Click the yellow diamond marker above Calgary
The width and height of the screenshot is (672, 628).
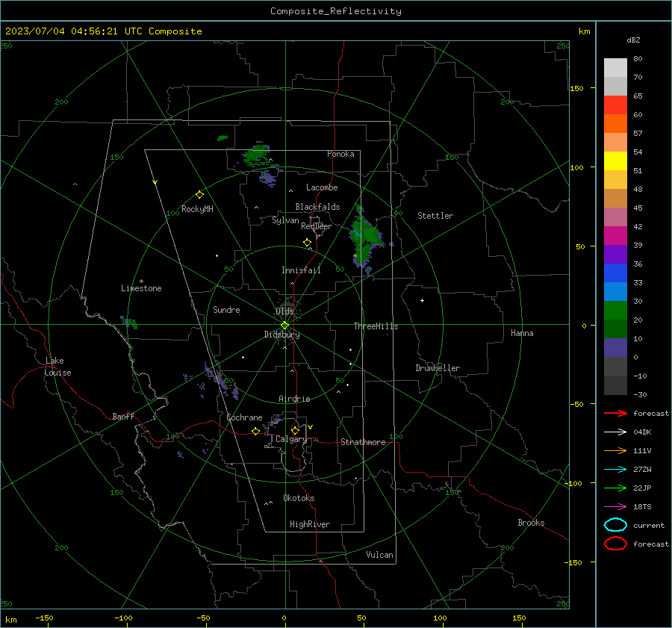295,430
